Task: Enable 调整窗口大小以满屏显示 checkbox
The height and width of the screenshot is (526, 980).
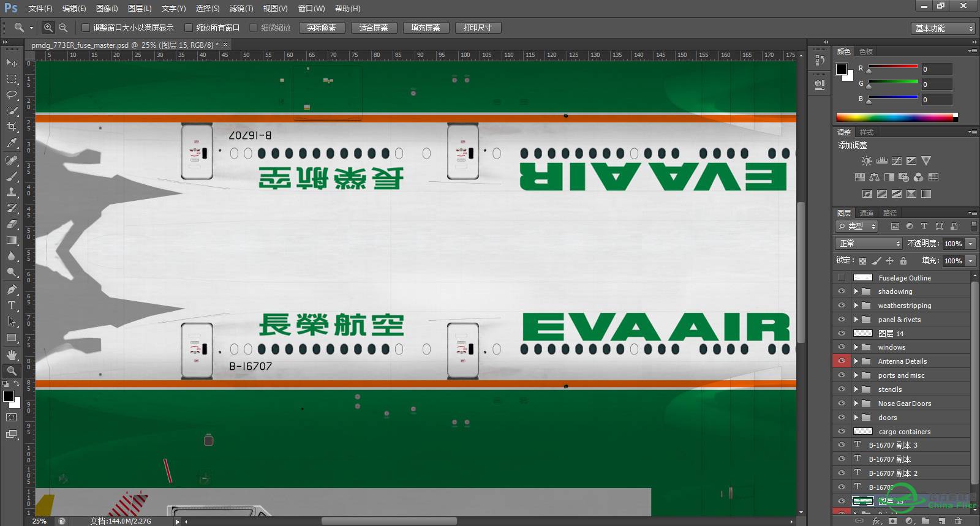Action: [x=86, y=28]
